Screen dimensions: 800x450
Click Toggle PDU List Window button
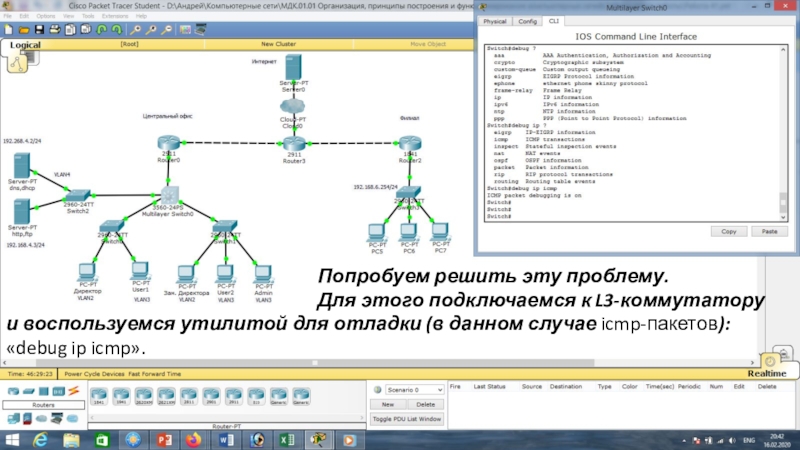[407, 419]
